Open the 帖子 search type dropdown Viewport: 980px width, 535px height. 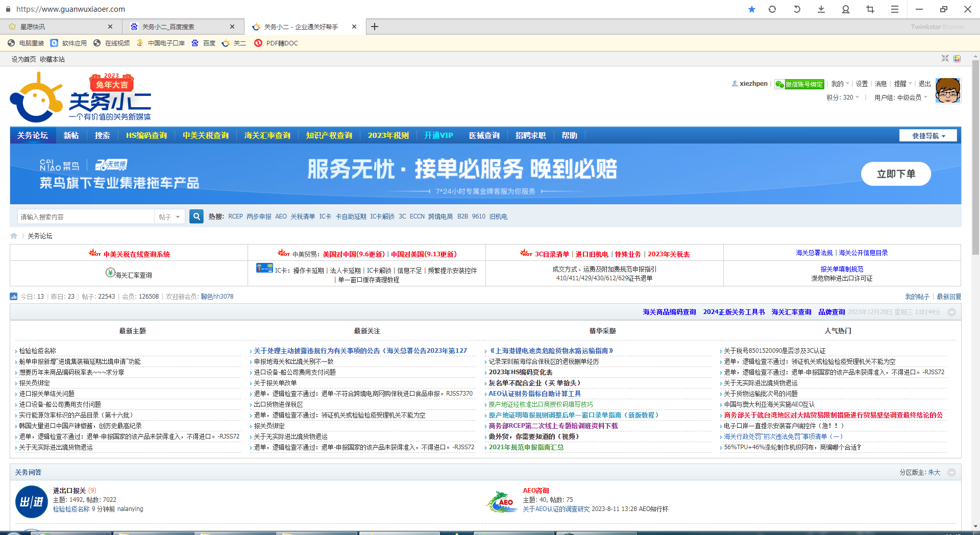click(169, 217)
